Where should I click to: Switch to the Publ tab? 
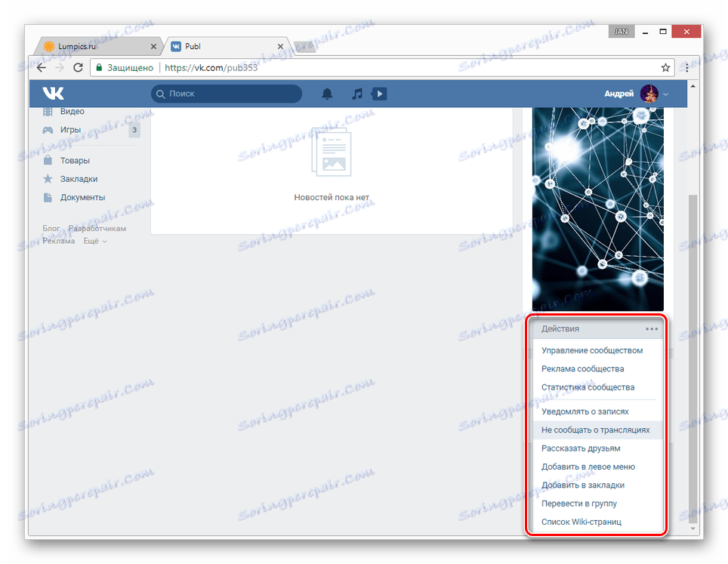(x=227, y=46)
